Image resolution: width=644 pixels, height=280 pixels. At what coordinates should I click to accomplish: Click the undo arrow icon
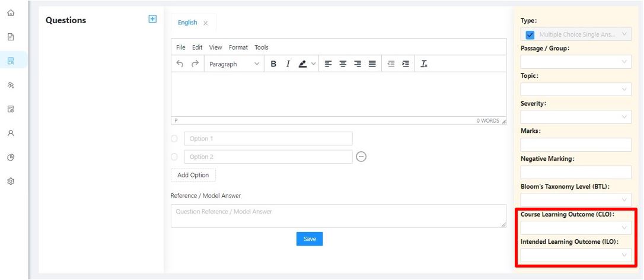click(x=180, y=63)
